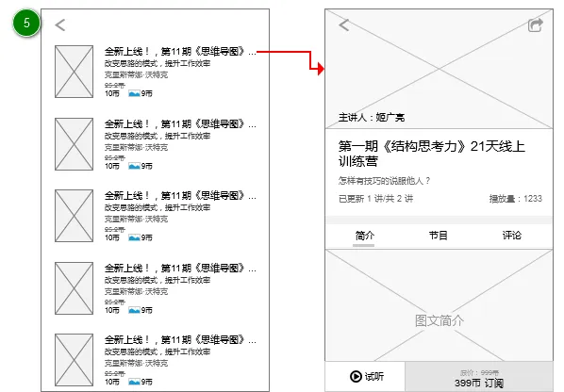
Task: Open the third 全新上线 course title in the list
Action: coord(180,196)
